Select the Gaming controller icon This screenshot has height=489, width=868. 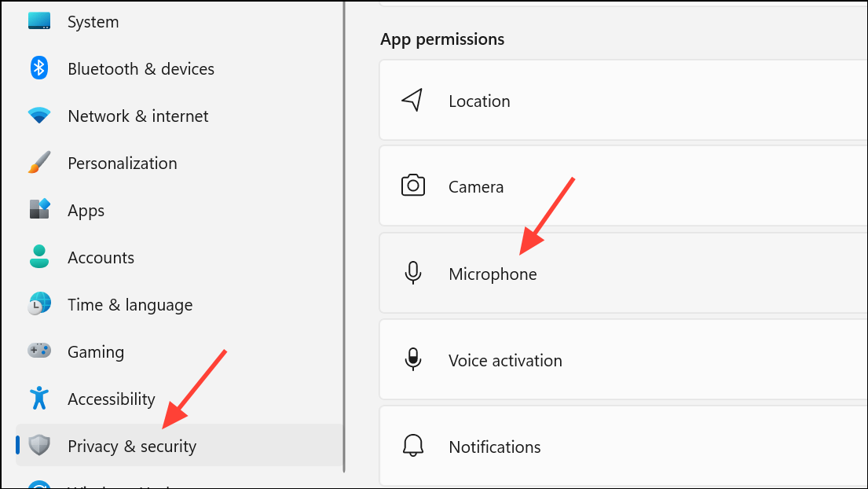point(39,351)
